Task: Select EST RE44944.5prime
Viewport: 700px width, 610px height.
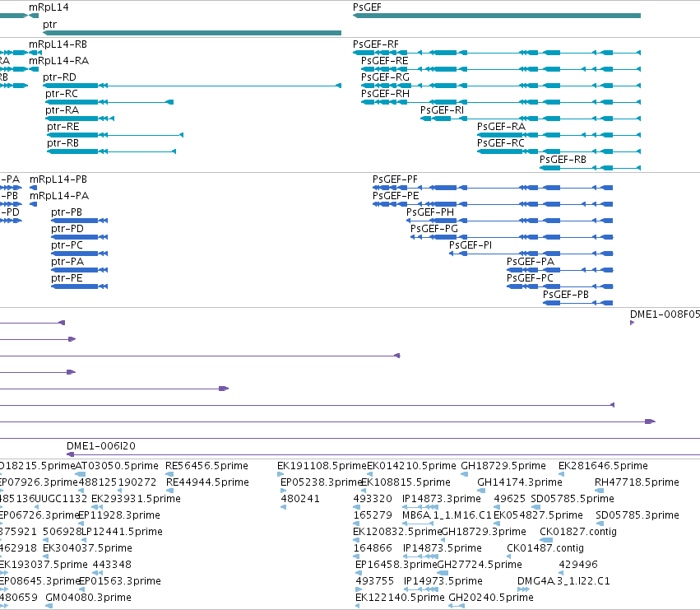Action: pos(169,491)
